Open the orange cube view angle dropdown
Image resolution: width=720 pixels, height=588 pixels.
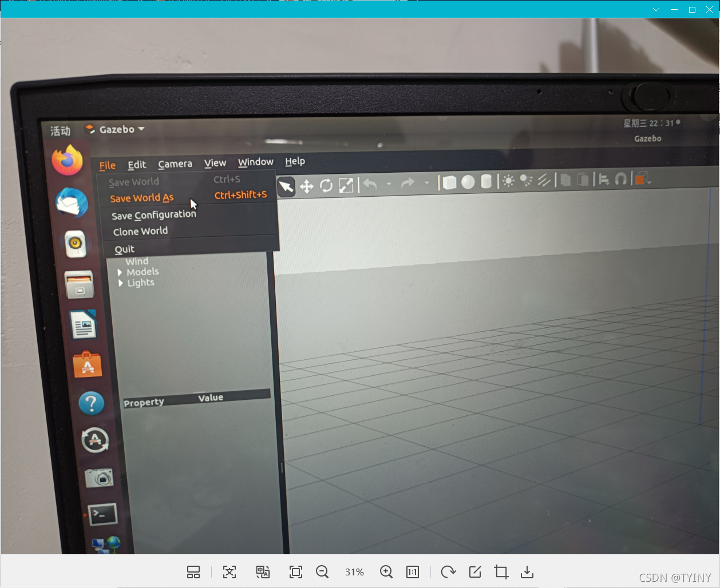pos(643,179)
